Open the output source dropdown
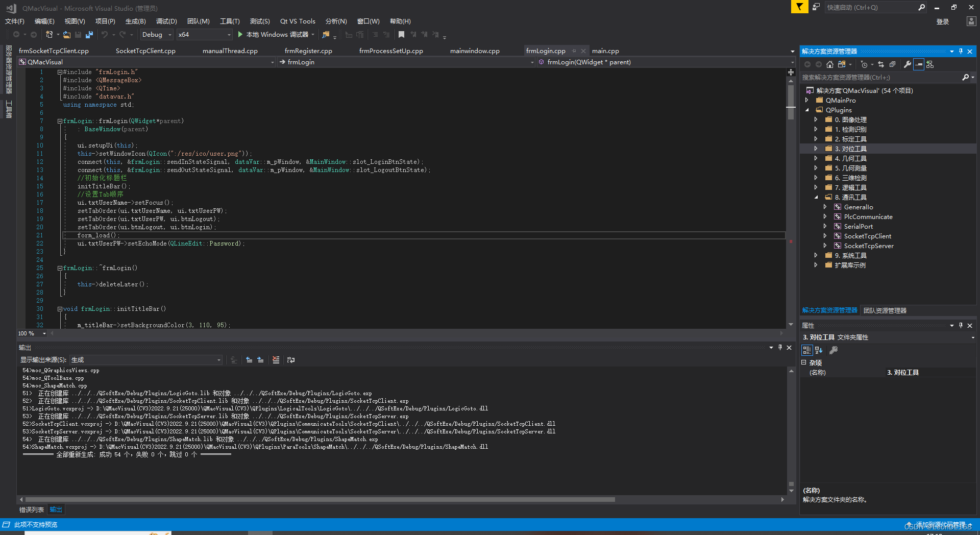This screenshot has height=535, width=980. (x=146, y=360)
